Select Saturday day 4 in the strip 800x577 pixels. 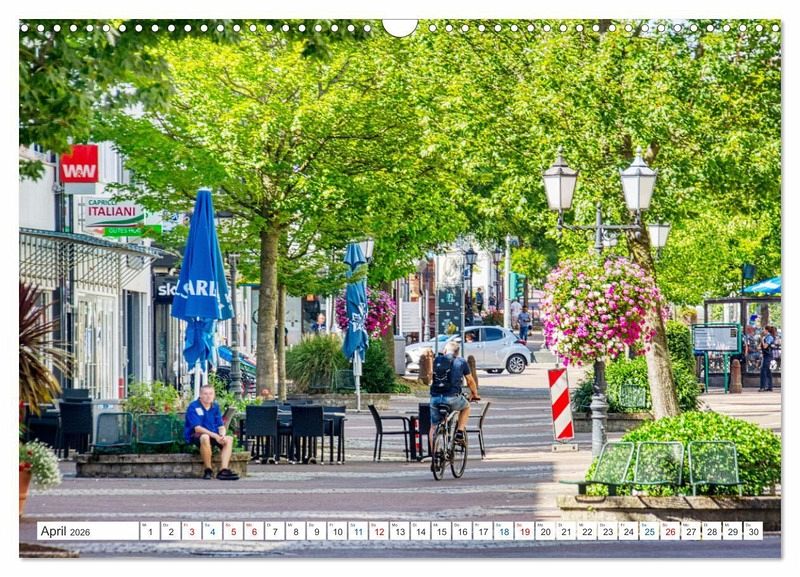tap(212, 531)
